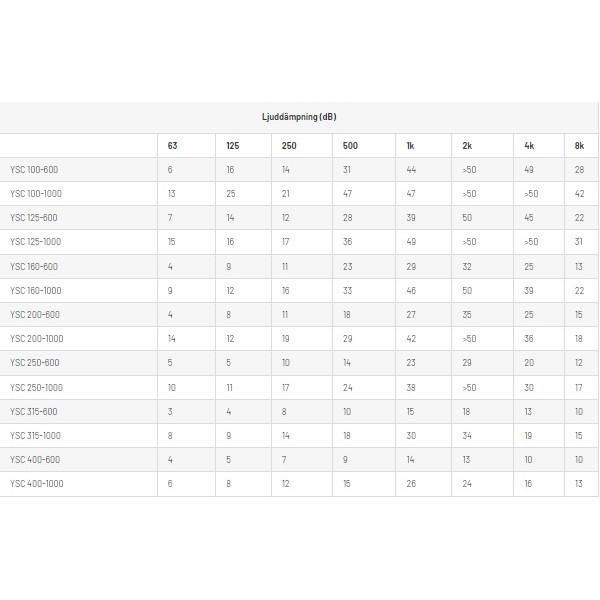This screenshot has height=600, width=600.
Task: Select the YSC 200-1000 row label
Action: pos(36,339)
